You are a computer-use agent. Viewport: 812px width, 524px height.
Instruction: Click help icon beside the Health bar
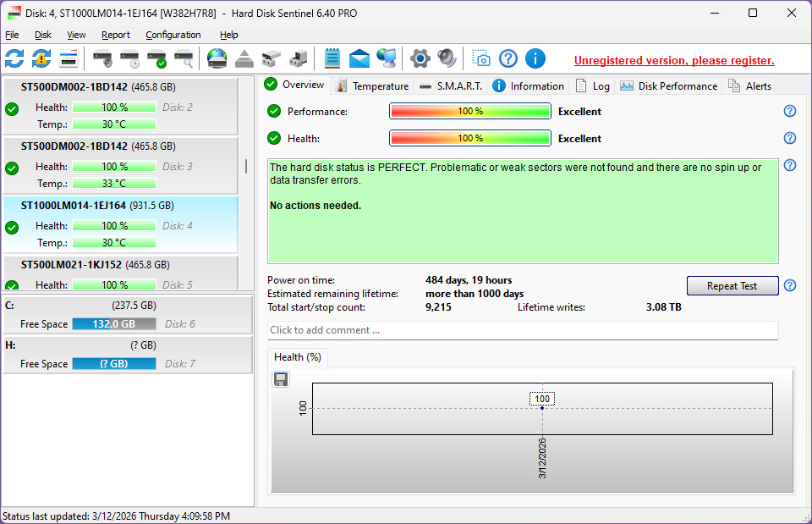(790, 138)
